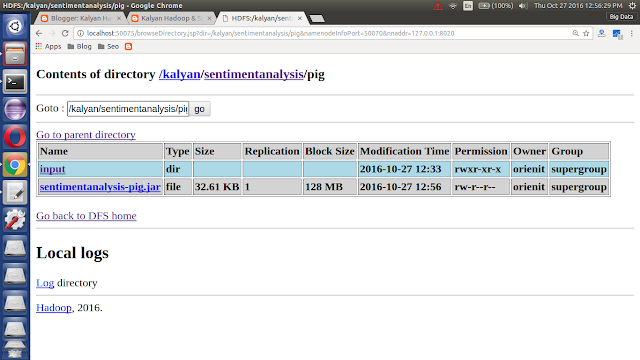Open the second disk drive in the dock
Viewport: 640px width, 360px height.
point(15,276)
